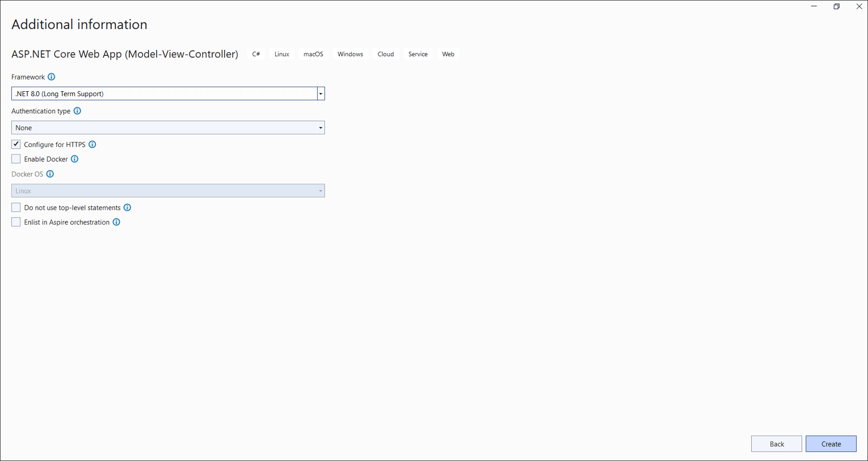This screenshot has width=868, height=461.
Task: Click the C# language tag
Action: point(256,54)
